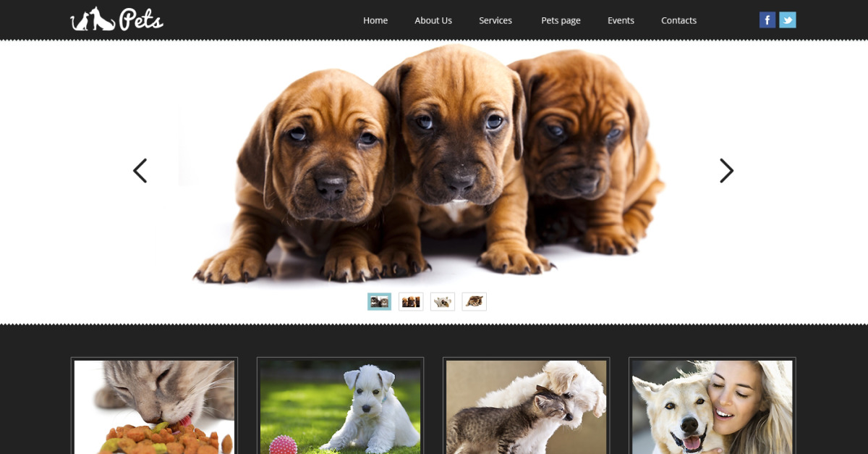Advance to next slide with right arrow
Viewport: 868px width, 454px height.
pos(726,171)
